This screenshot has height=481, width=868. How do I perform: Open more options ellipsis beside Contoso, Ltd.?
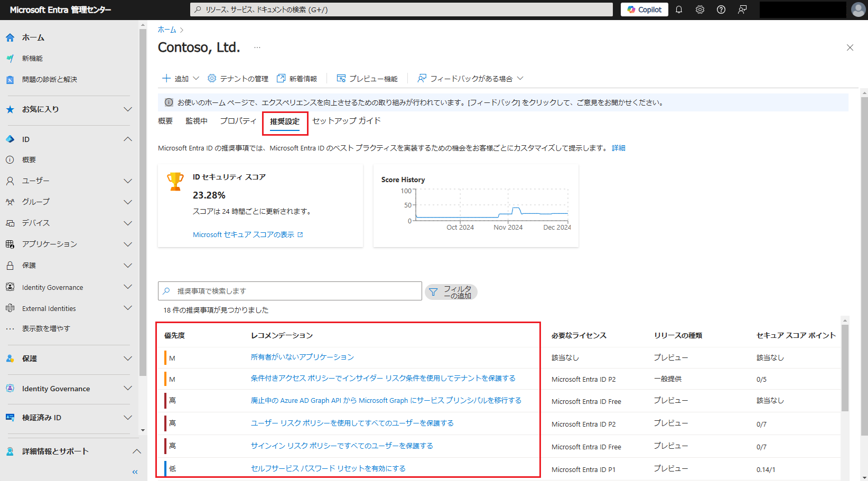click(257, 48)
